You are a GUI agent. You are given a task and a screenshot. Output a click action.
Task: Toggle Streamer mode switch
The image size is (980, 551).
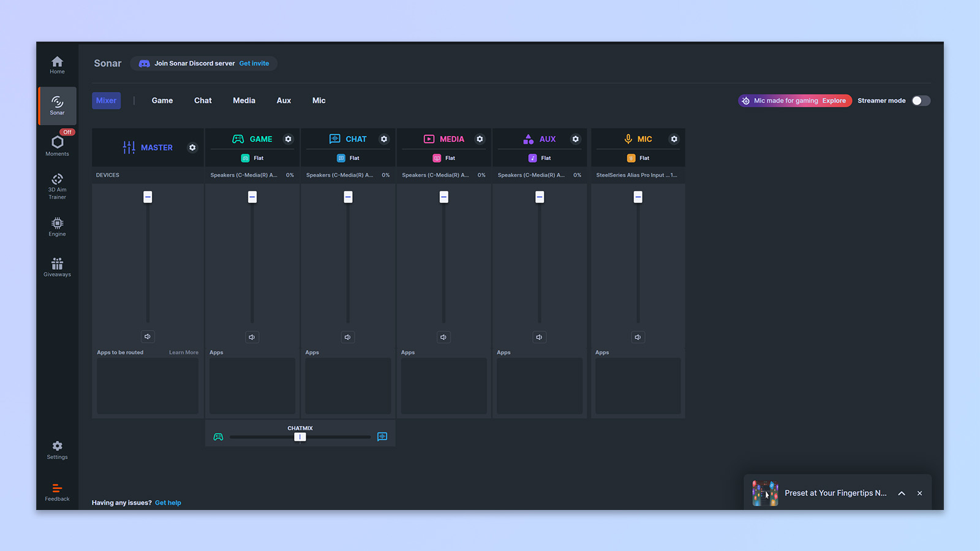coord(921,101)
